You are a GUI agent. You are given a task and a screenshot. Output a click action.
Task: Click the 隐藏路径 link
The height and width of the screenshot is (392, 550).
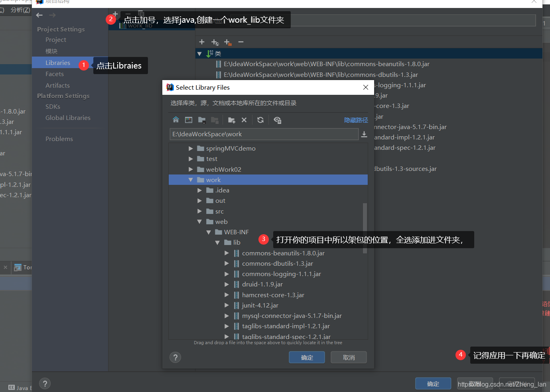[356, 120]
